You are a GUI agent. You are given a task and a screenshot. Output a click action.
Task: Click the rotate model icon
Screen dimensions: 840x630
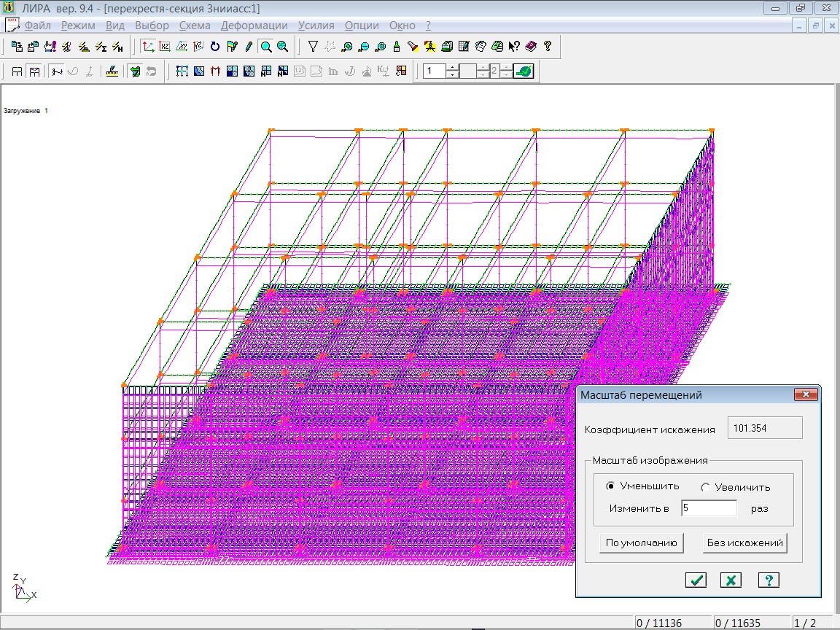215,47
